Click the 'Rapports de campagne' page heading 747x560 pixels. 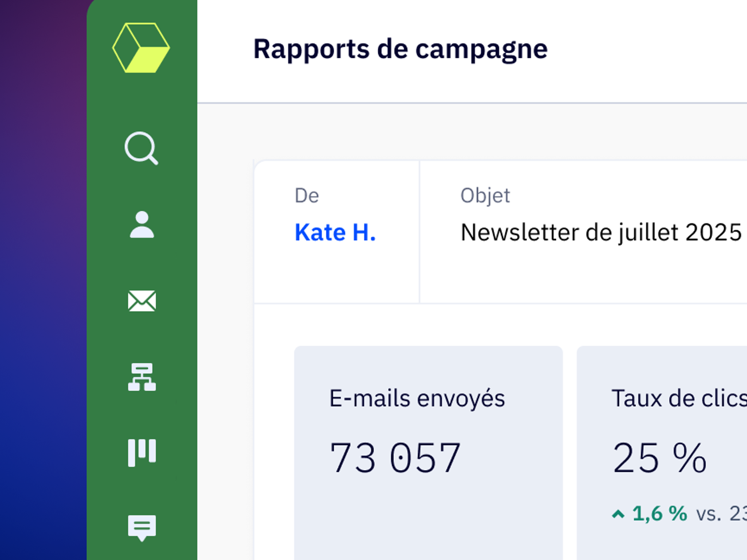(x=400, y=49)
